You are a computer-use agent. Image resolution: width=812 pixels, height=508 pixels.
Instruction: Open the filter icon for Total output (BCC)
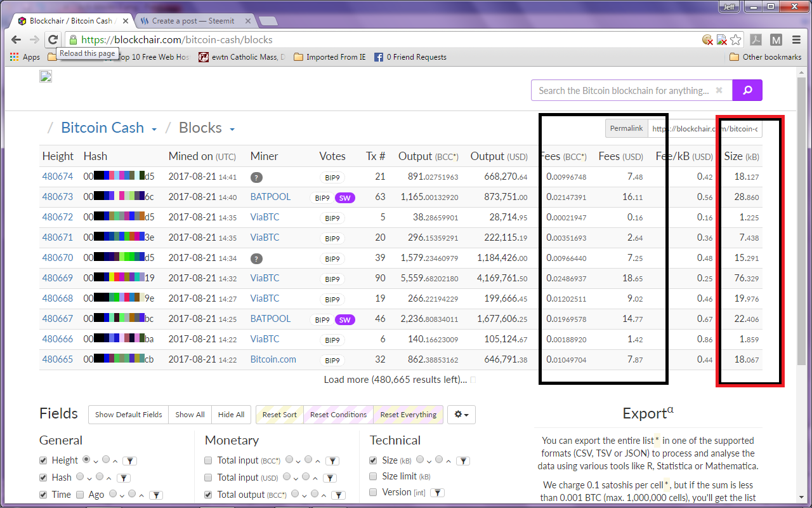pos(337,495)
